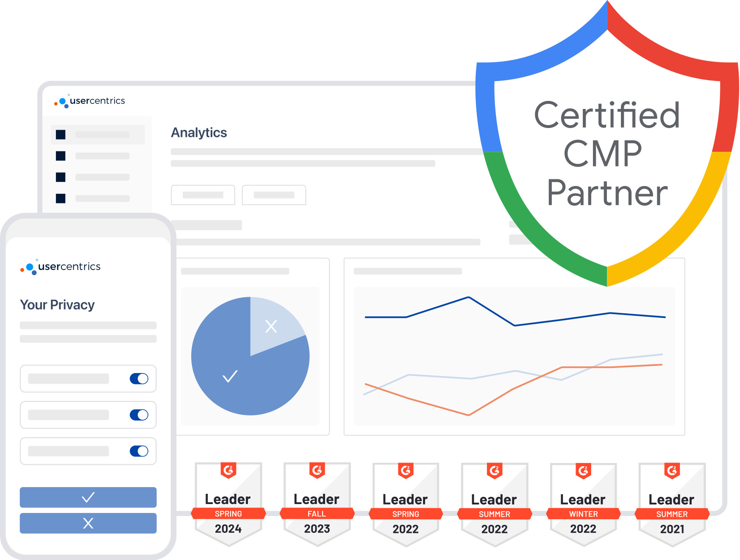Image resolution: width=740 pixels, height=560 pixels.
Task: Deny with the X button on the phone
Action: [88, 523]
